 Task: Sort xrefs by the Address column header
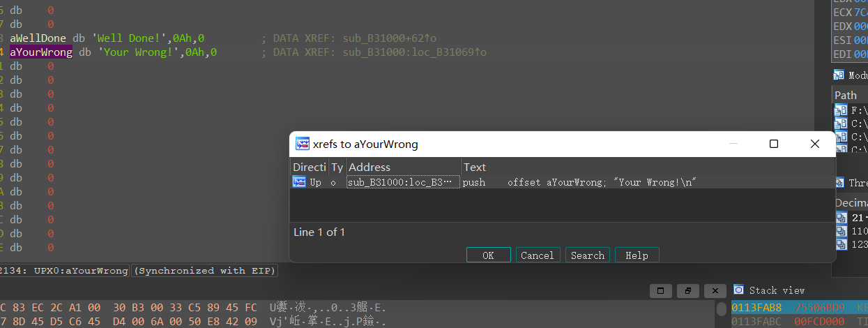tap(402, 167)
